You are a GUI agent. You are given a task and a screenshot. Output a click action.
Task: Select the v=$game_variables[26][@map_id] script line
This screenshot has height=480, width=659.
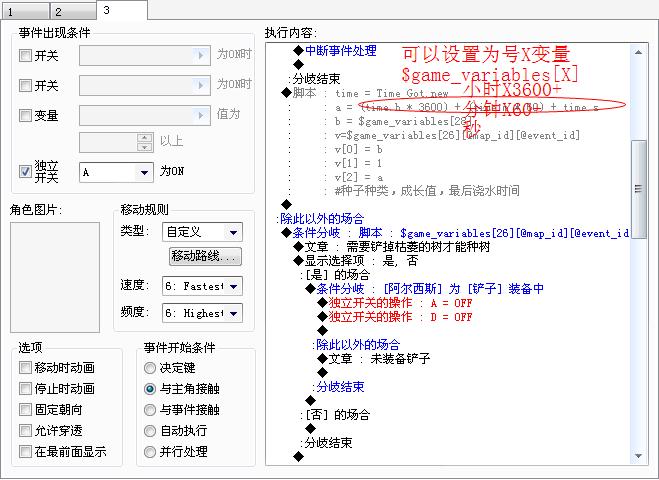click(457, 135)
